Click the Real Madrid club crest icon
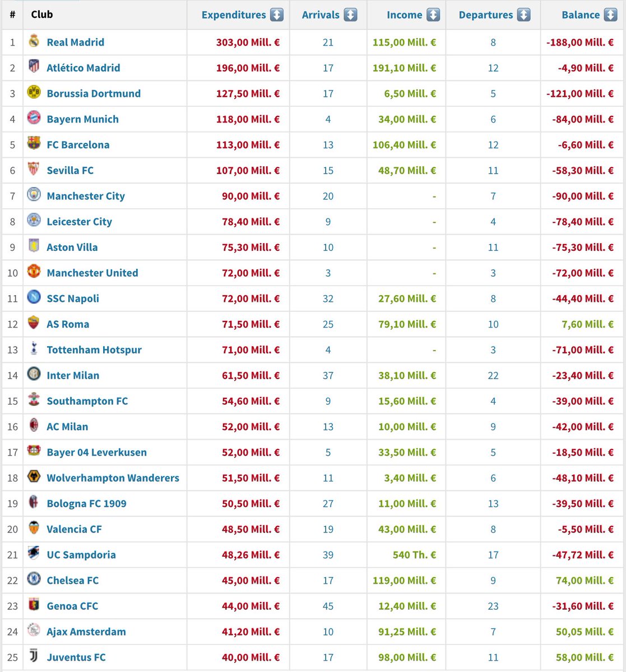The width and height of the screenshot is (626, 672). pyautogui.click(x=34, y=41)
